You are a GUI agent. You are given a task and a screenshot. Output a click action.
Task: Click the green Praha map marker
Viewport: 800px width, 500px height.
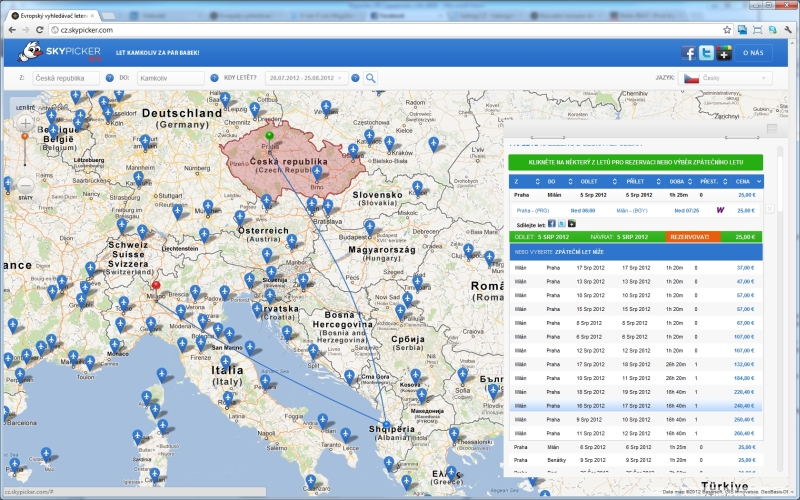pyautogui.click(x=269, y=135)
